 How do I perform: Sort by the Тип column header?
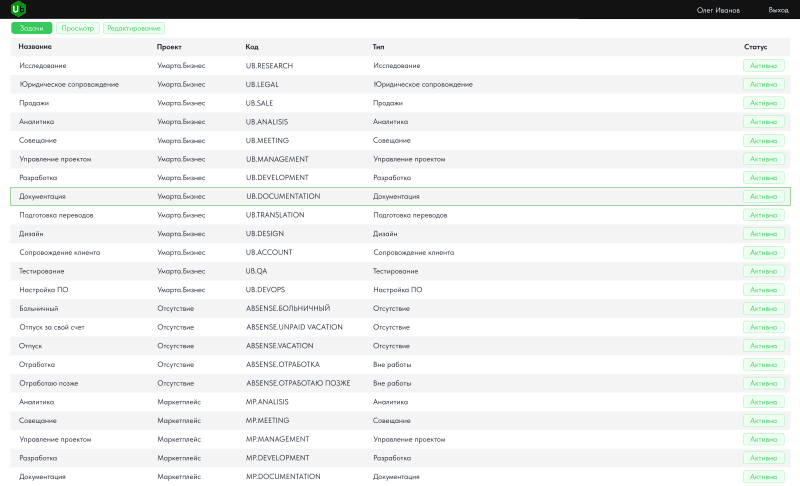[x=378, y=47]
